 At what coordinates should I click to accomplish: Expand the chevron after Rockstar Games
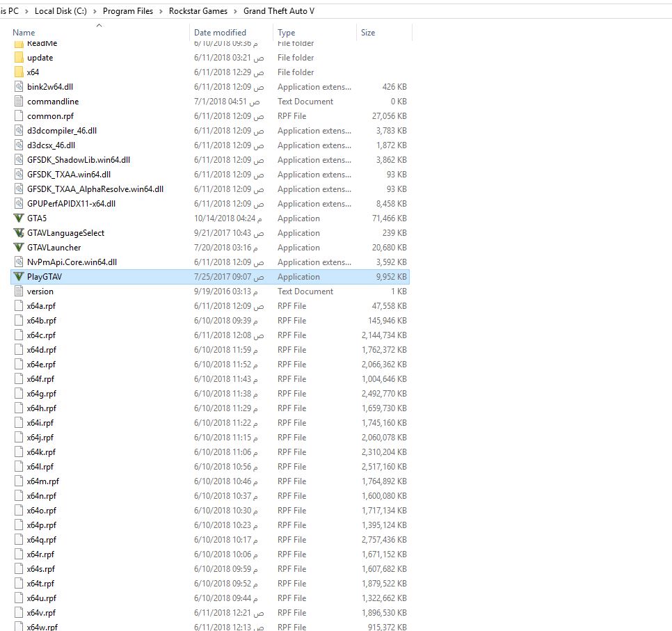[235, 12]
